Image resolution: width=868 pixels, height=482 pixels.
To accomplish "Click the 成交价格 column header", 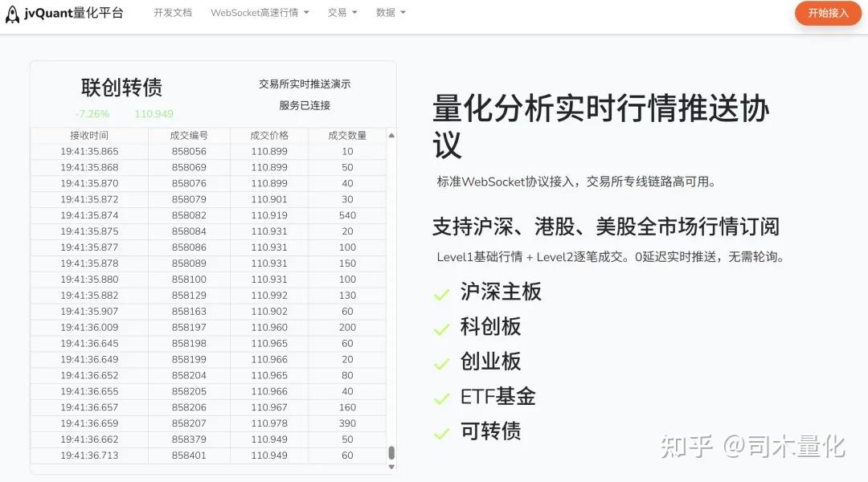I will [x=268, y=135].
